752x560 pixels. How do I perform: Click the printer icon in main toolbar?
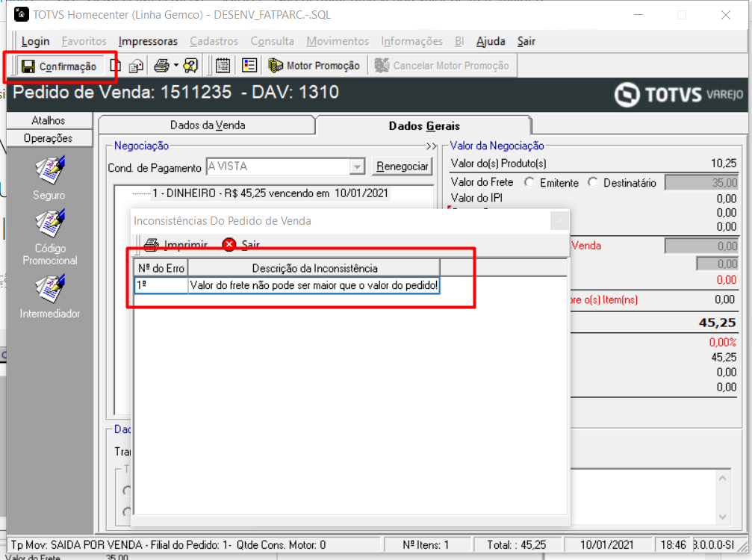161,65
